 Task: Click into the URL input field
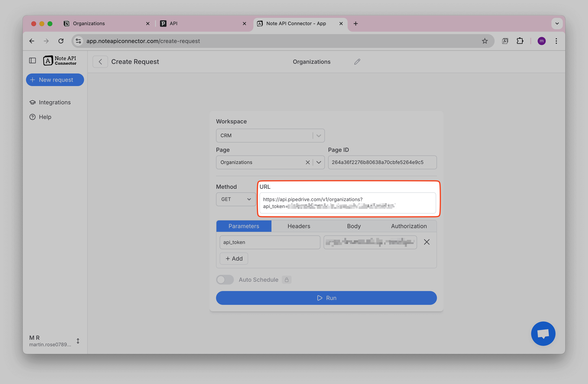pos(347,203)
